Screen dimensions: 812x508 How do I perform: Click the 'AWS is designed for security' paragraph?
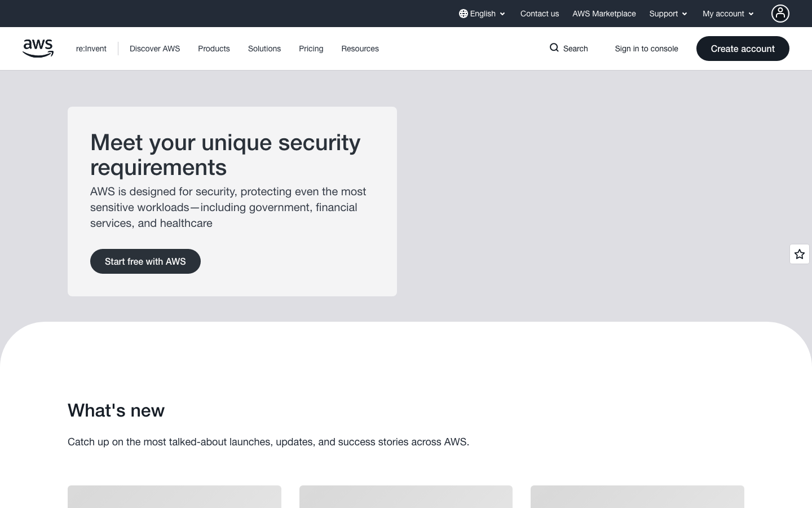(228, 207)
